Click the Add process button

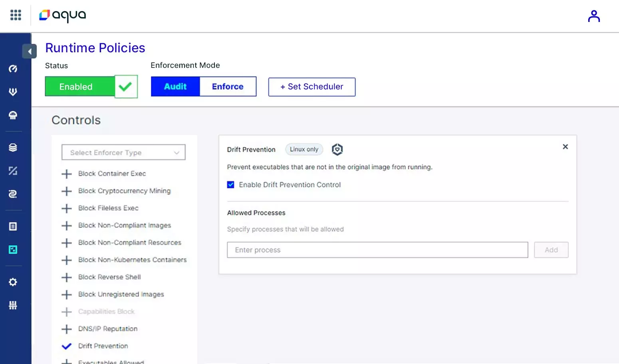pos(551,250)
